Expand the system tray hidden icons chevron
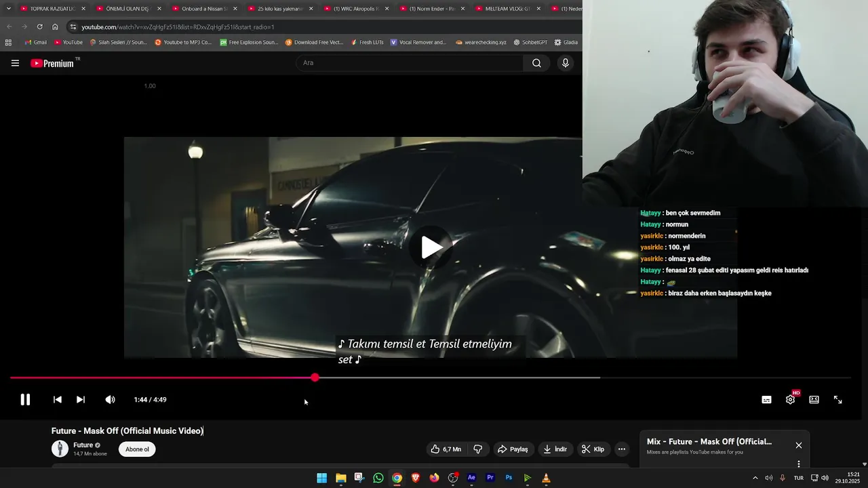Screen dimensions: 868x488 pos(755,478)
